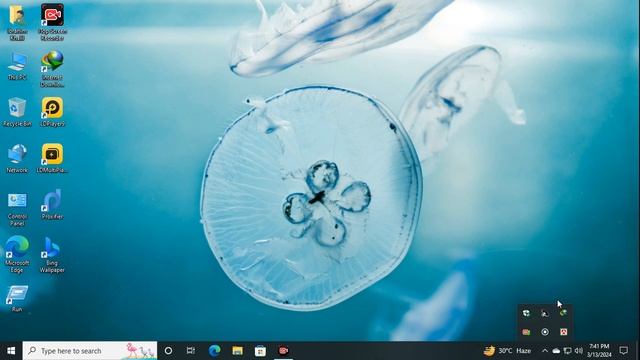Click the red-and-white icon in tray overflow

tap(563, 332)
